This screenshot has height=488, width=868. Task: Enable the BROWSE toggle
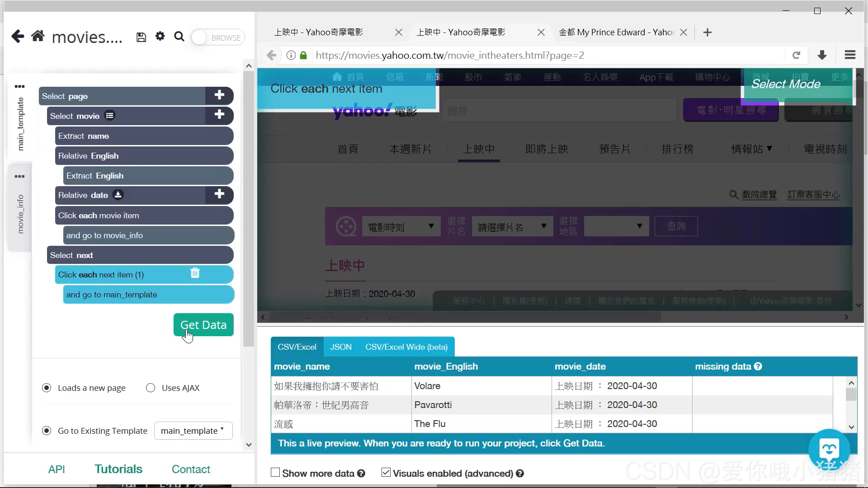(199, 38)
